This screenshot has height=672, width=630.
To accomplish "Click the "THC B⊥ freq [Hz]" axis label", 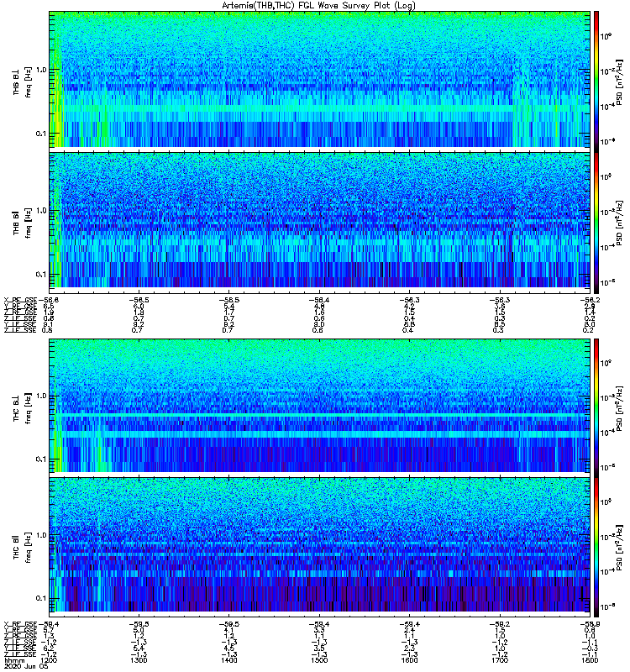I will [22, 407].
